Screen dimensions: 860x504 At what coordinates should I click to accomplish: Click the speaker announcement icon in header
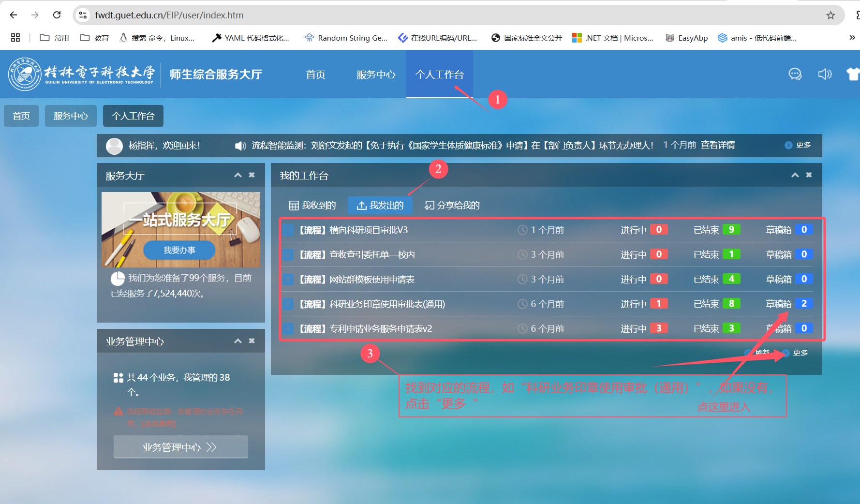825,74
